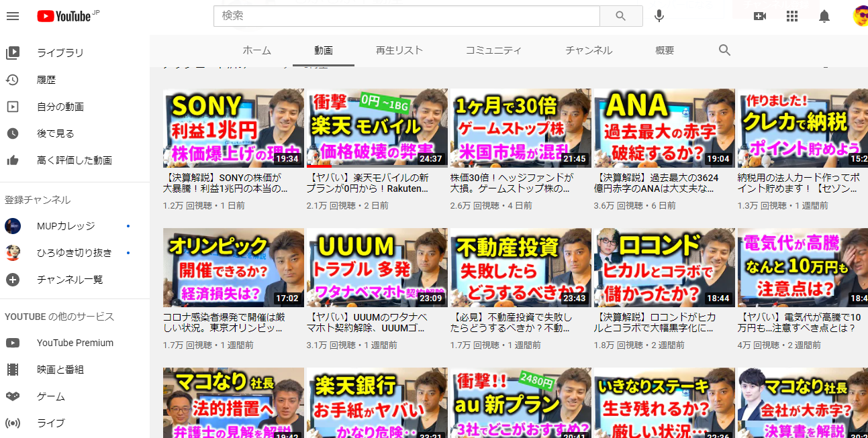
Task: Open the ANA 過去最大の赤字 video thumbnail
Action: [665, 128]
